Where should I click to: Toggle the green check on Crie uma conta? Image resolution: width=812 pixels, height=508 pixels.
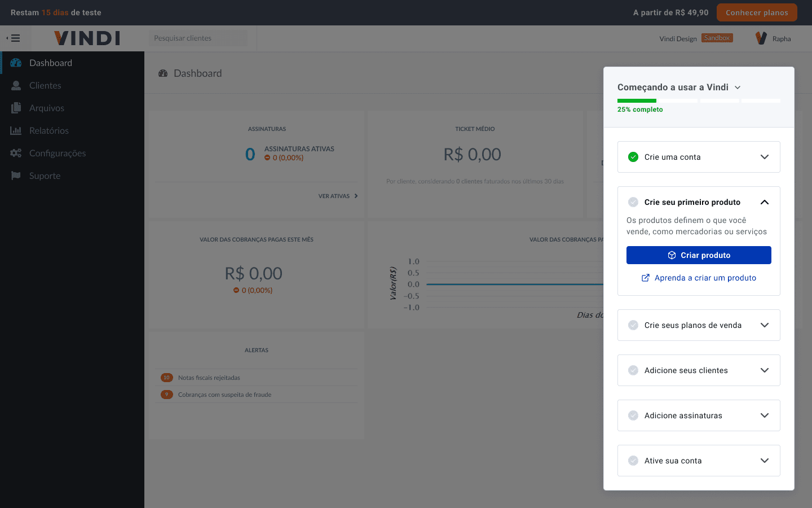(633, 157)
